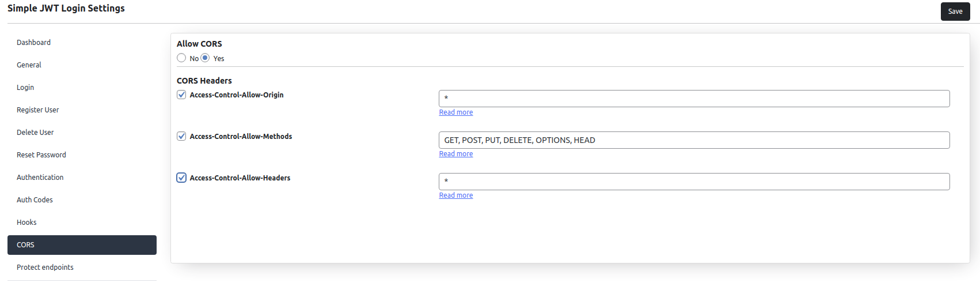The width and height of the screenshot is (980, 290).
Task: Switch to the Register User section
Action: pos(37,110)
